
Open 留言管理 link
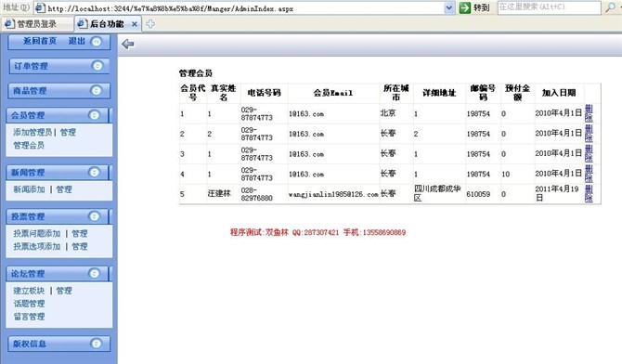pos(29,317)
